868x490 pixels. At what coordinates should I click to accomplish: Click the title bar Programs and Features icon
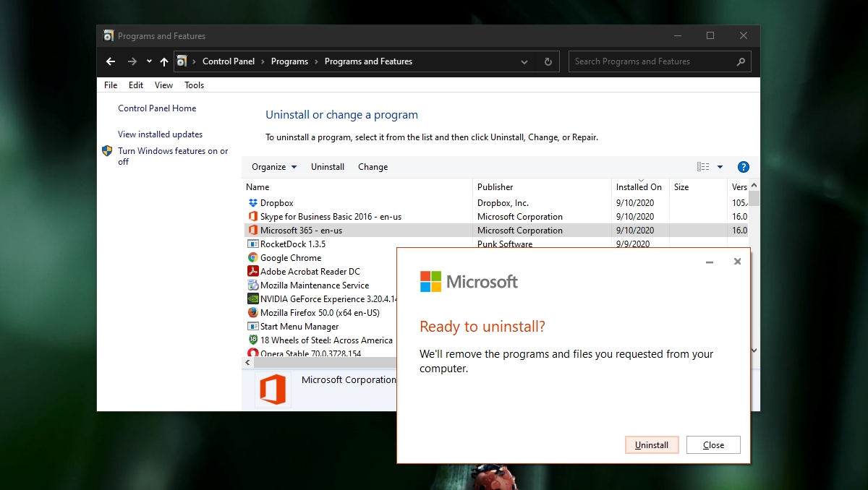(x=109, y=35)
